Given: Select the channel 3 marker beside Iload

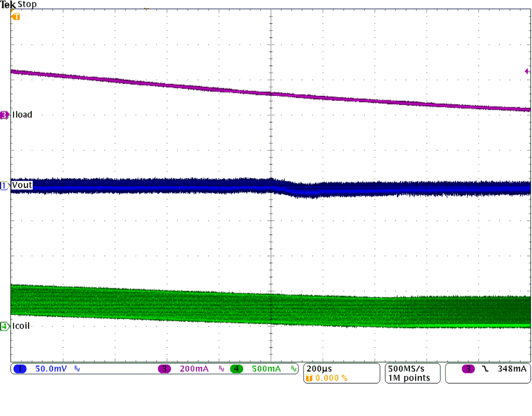Looking at the screenshot, I should [x=4, y=115].
